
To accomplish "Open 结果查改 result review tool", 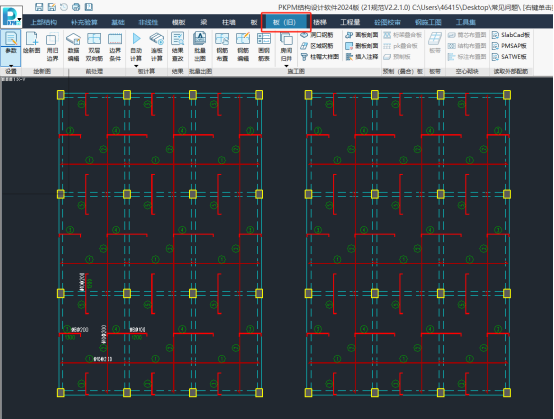I will pos(177,47).
